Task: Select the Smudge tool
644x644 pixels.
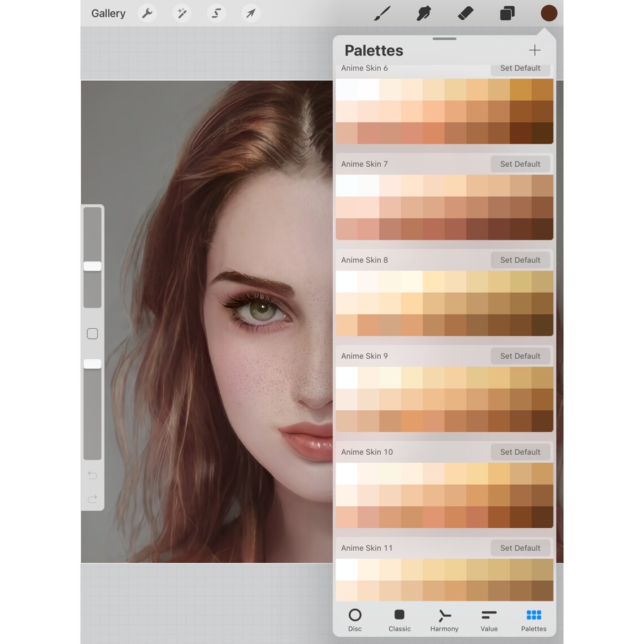Action: point(423,13)
